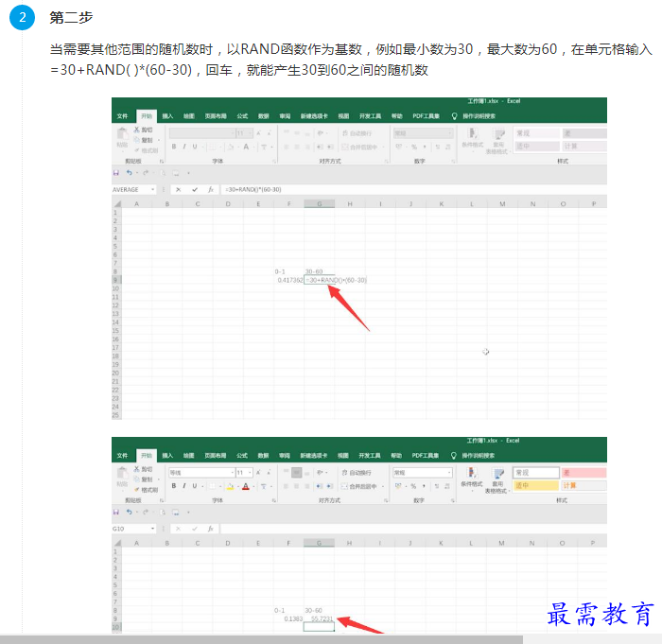Viewport: 662px width, 644px height.
Task: Click Wrap Text (自动换行) in second Excel screenshot
Action: tap(357, 473)
